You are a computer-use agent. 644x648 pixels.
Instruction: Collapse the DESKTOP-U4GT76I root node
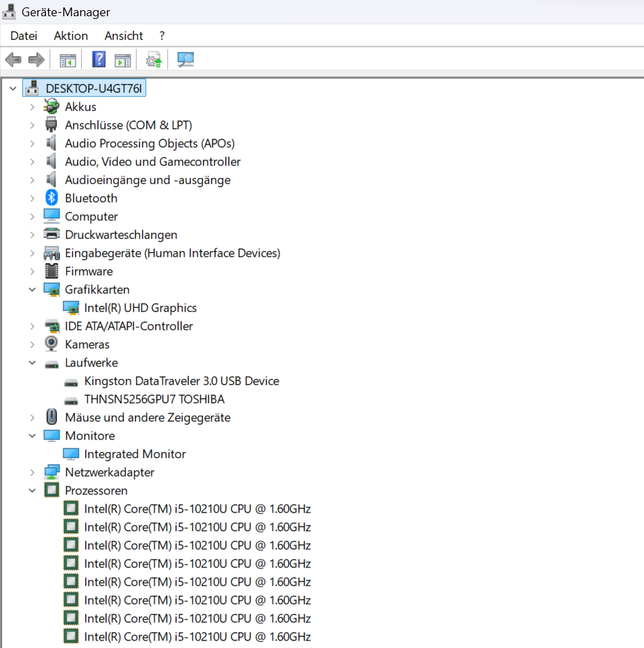pyautogui.click(x=14, y=89)
